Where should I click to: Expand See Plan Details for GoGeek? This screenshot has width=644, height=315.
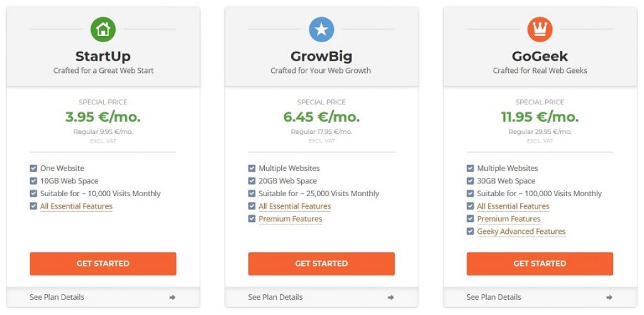point(540,297)
